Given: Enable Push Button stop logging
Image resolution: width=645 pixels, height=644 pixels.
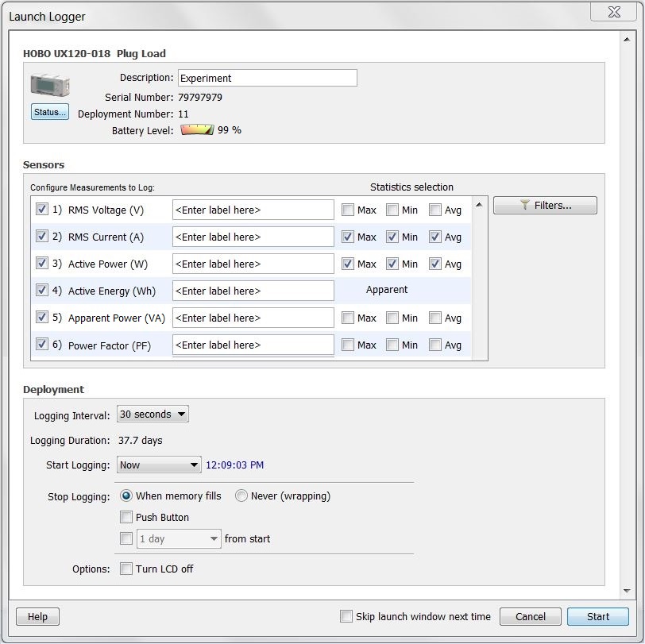Looking at the screenshot, I should 126,518.
